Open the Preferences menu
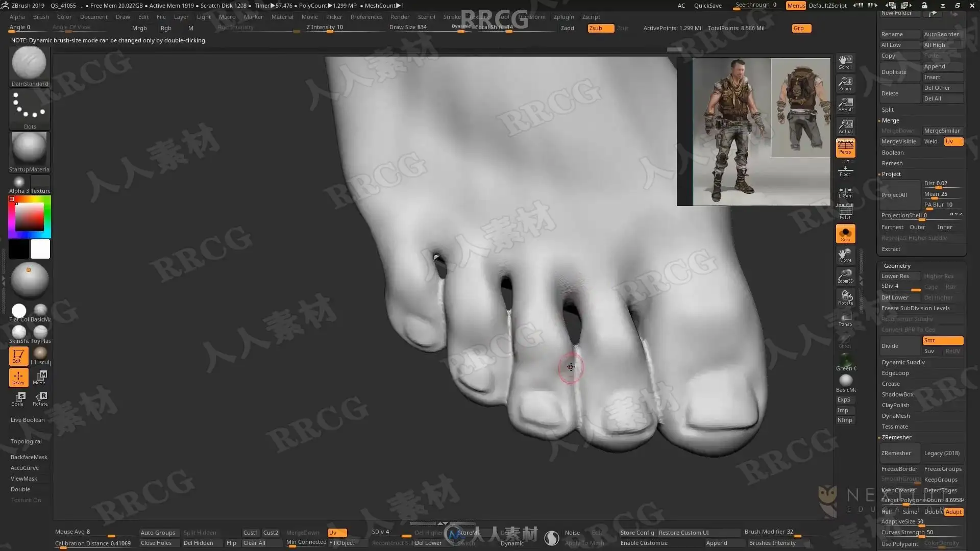Image resolution: width=980 pixels, height=551 pixels. point(366,17)
